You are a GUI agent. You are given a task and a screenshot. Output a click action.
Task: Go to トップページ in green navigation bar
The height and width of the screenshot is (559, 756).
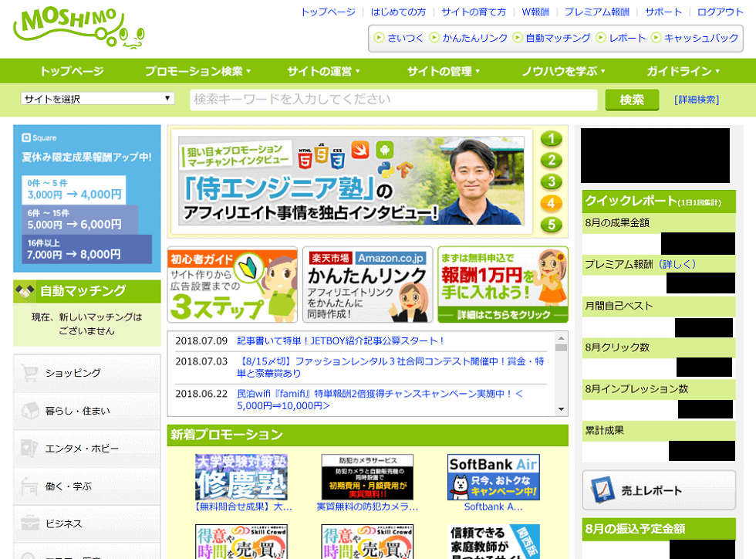click(x=72, y=71)
